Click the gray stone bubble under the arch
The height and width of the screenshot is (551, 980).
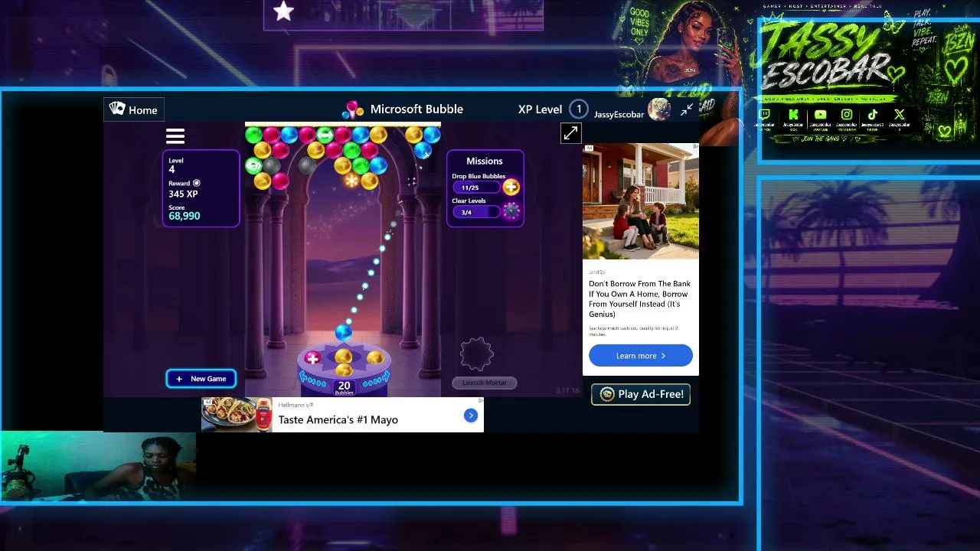308,165
